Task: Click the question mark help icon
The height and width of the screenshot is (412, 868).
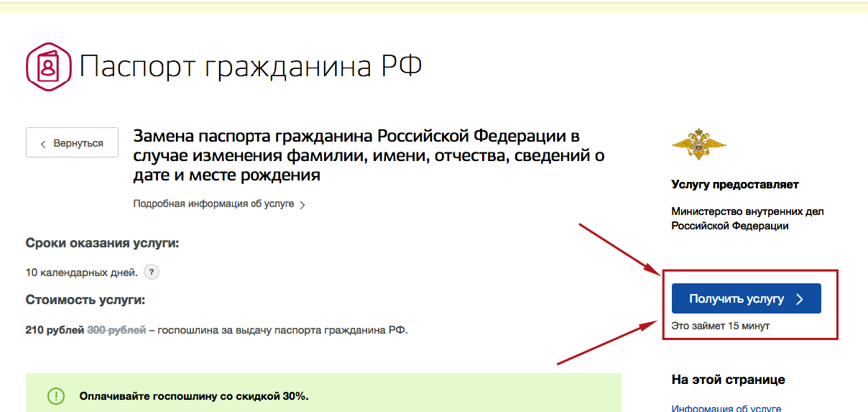Action: (151, 273)
